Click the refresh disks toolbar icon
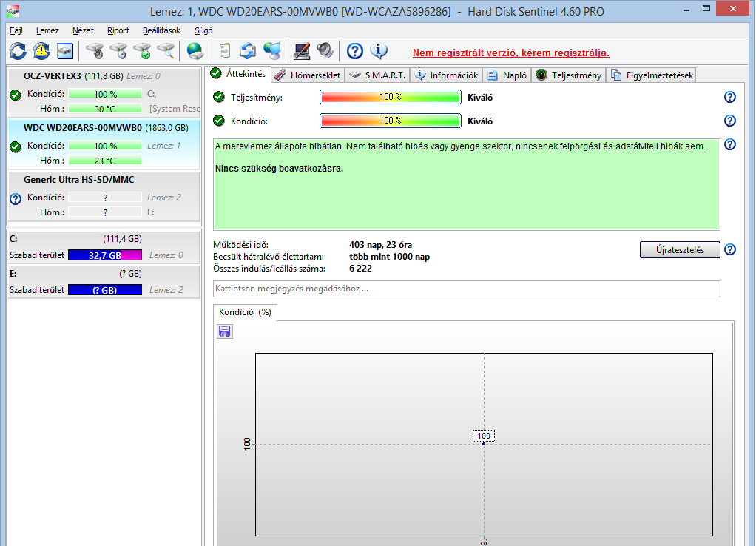756x546 pixels. (18, 50)
